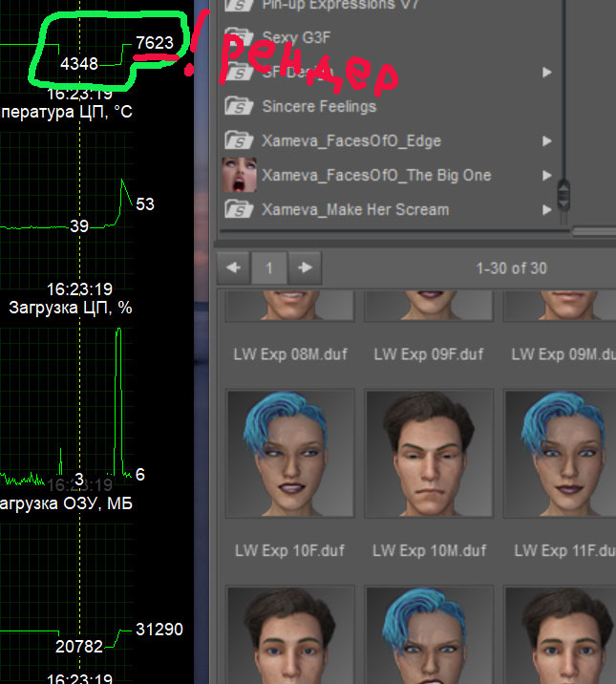
Task: Click the 7623 value in the monitor graph
Action: (155, 43)
